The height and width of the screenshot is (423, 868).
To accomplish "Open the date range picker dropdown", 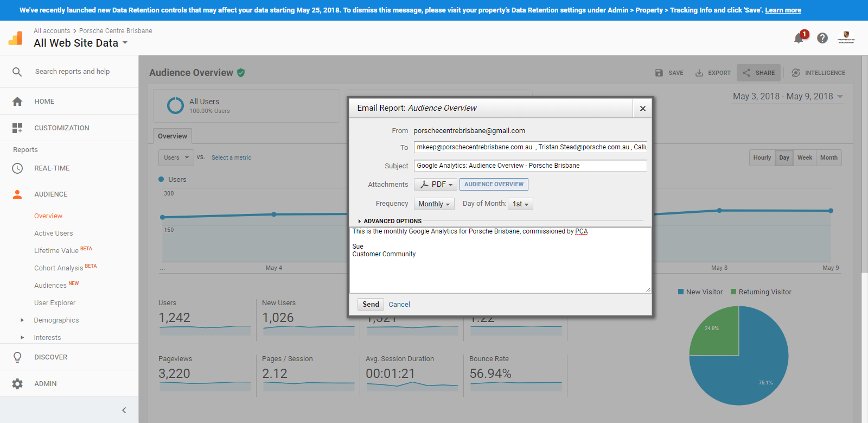I will point(788,97).
